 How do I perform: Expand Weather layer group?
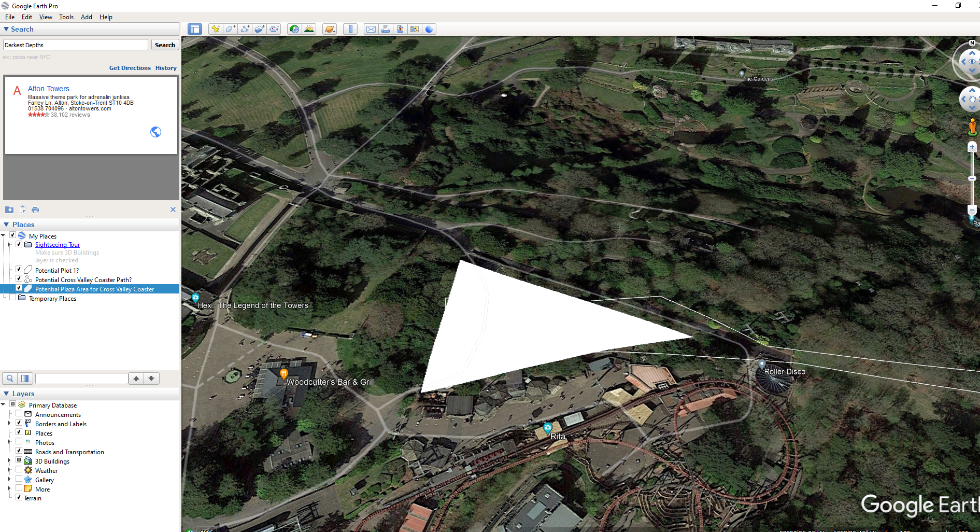pos(9,470)
